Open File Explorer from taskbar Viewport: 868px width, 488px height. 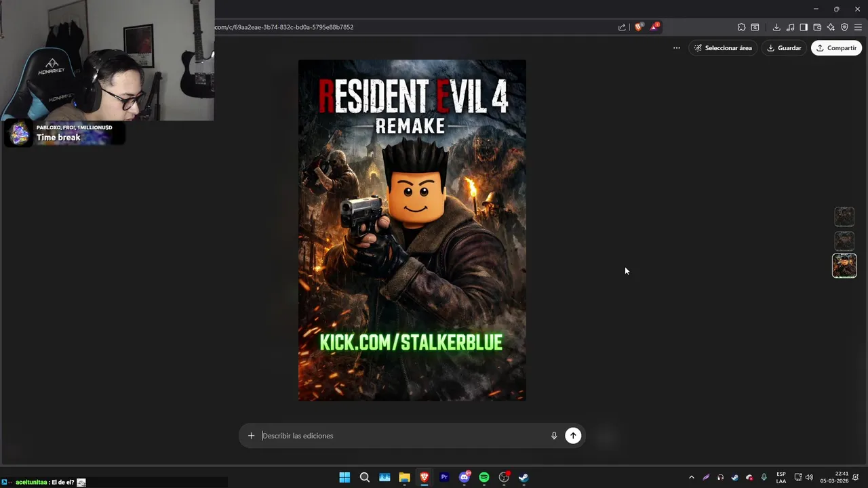405,477
